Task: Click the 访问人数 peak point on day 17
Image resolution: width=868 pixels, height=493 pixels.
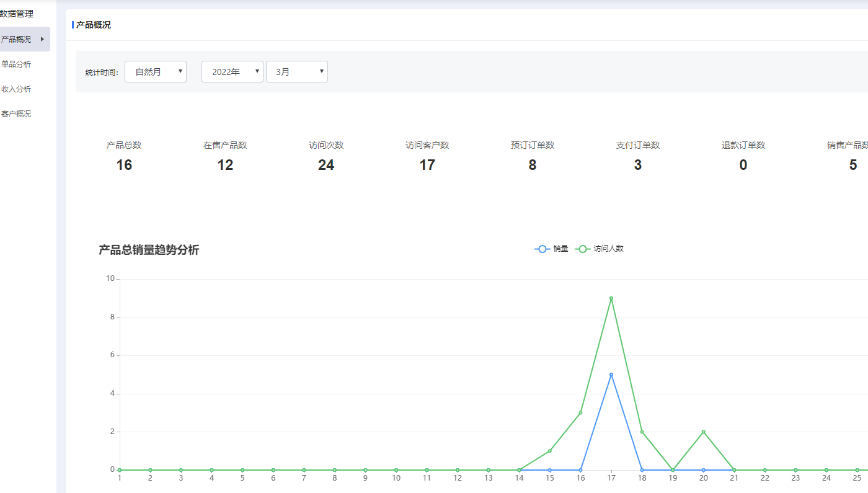Action: click(611, 298)
